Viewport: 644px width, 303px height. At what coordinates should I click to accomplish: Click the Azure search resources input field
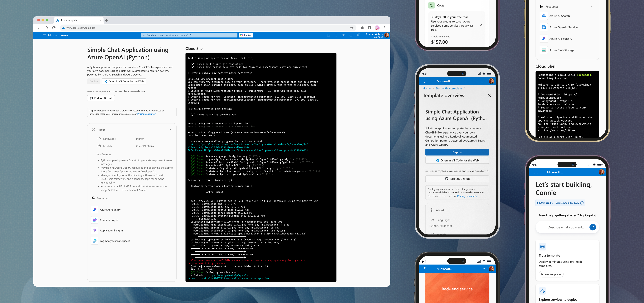pos(189,35)
